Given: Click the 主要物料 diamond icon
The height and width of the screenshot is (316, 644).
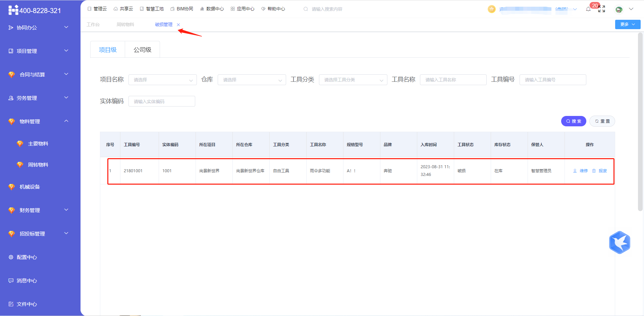Looking at the screenshot, I should coord(20,144).
